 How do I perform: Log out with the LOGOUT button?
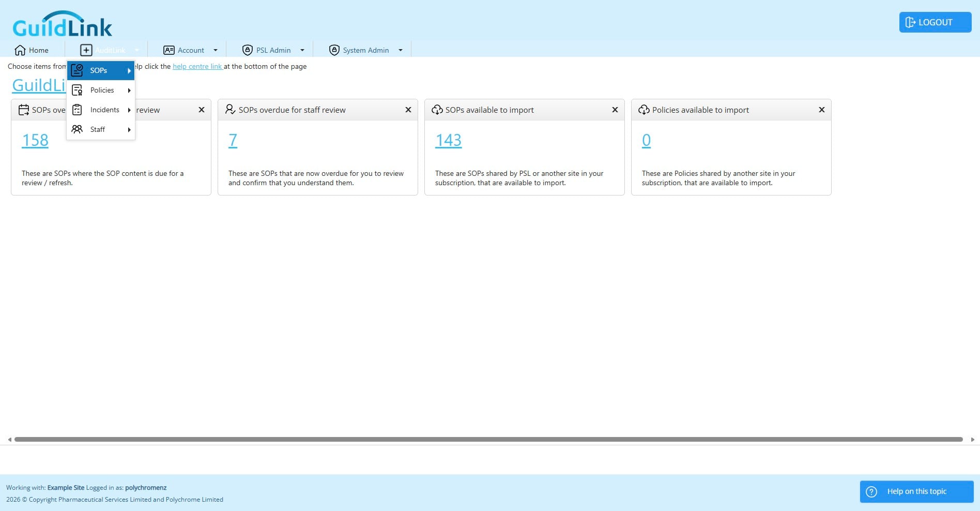point(936,22)
